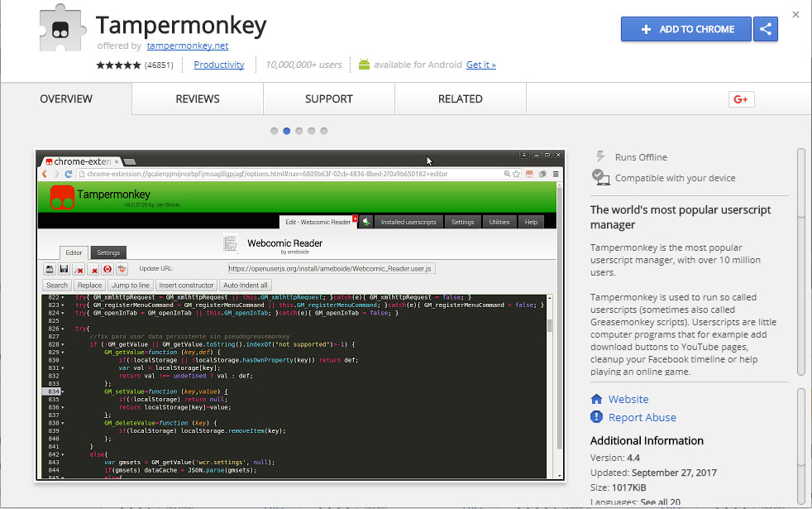Click the zoom magnifier icon in preview address bar
The width and height of the screenshot is (812, 509).
click(x=507, y=174)
